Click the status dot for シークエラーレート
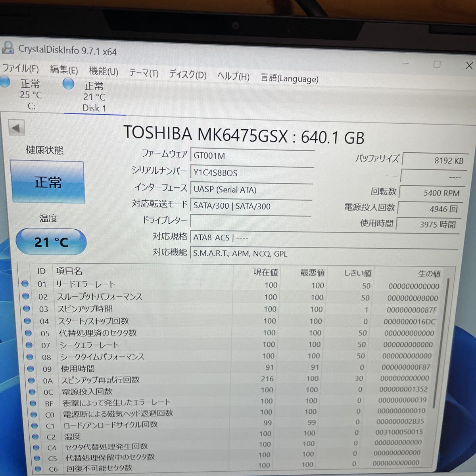This screenshot has width=476, height=476. point(29,345)
